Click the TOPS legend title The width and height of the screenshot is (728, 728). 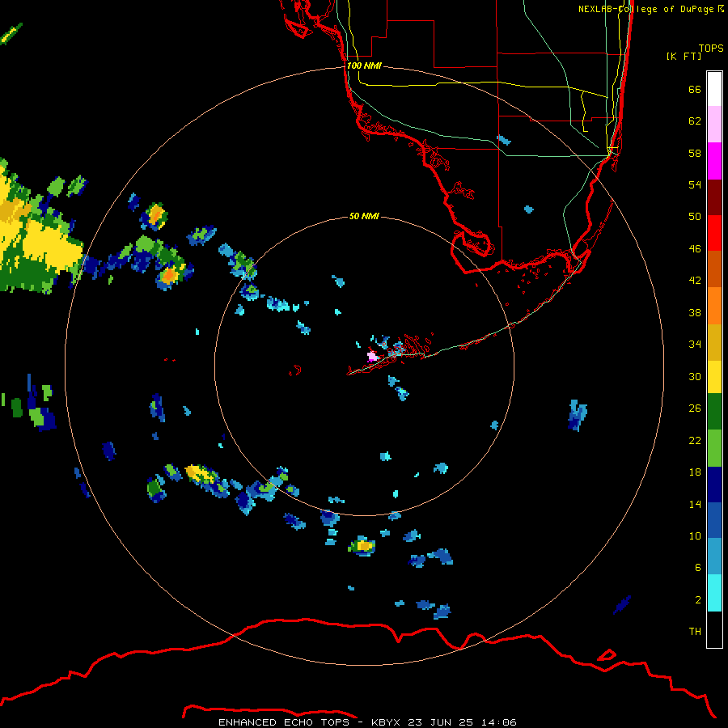pyautogui.click(x=711, y=48)
